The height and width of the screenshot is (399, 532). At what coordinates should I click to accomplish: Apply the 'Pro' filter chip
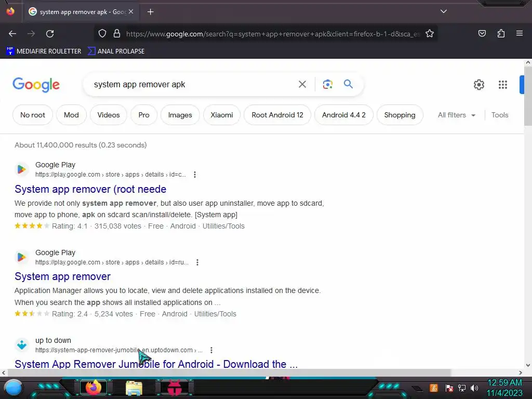point(144,115)
